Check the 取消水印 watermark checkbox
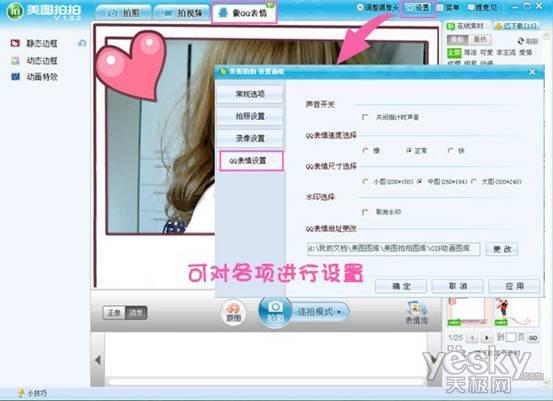The image size is (553, 401). [365, 212]
